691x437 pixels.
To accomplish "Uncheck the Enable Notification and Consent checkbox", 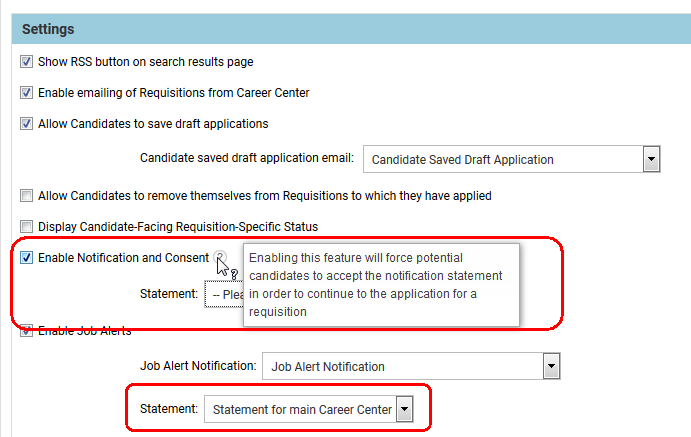I will pos(27,258).
